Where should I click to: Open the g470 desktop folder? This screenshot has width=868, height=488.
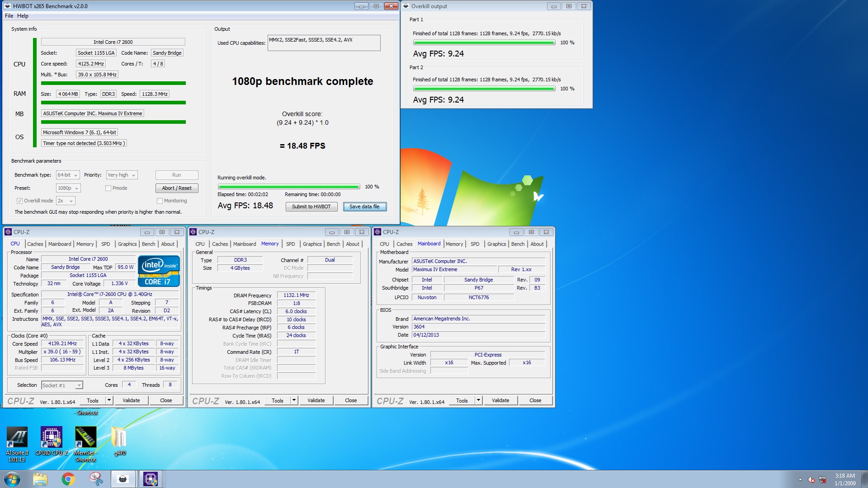click(119, 441)
